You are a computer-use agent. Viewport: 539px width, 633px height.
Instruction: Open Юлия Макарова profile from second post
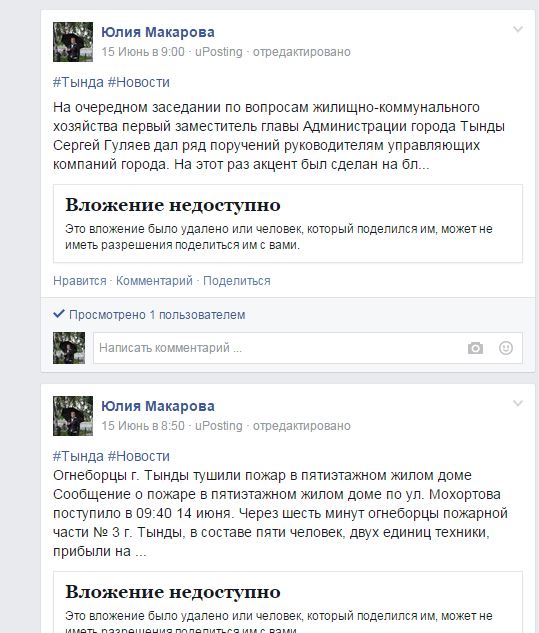[x=158, y=406]
